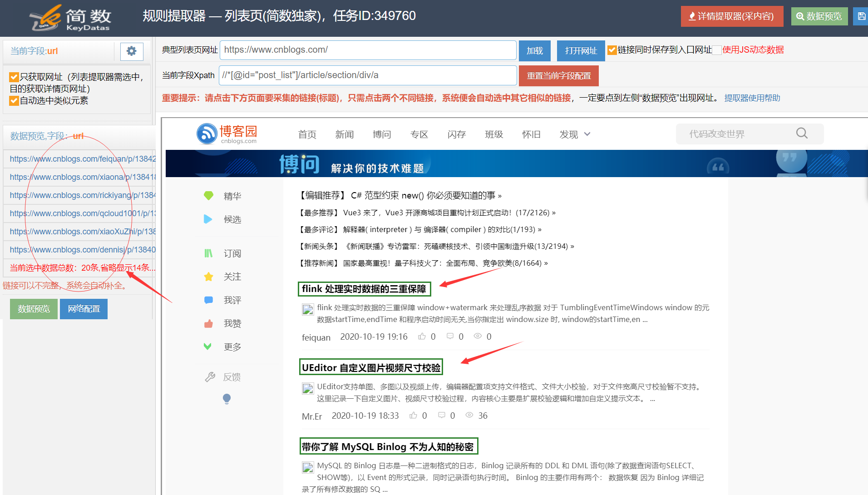
Task: Open 新闻 nav item
Action: [x=345, y=134]
